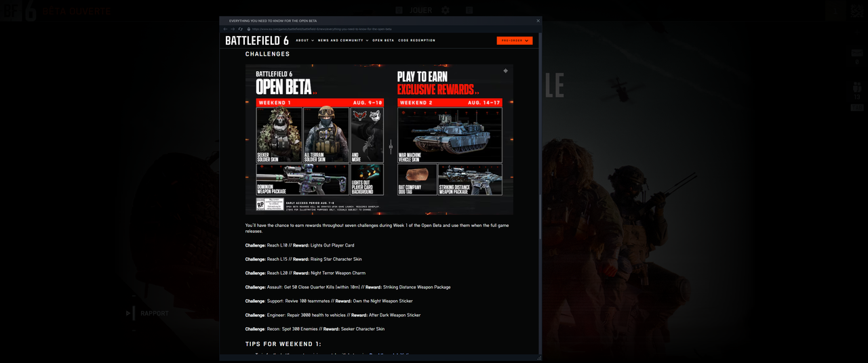The image size is (868, 363).
Task: Click the Engineer 'Repair 3000 health' line
Action: pyautogui.click(x=333, y=315)
